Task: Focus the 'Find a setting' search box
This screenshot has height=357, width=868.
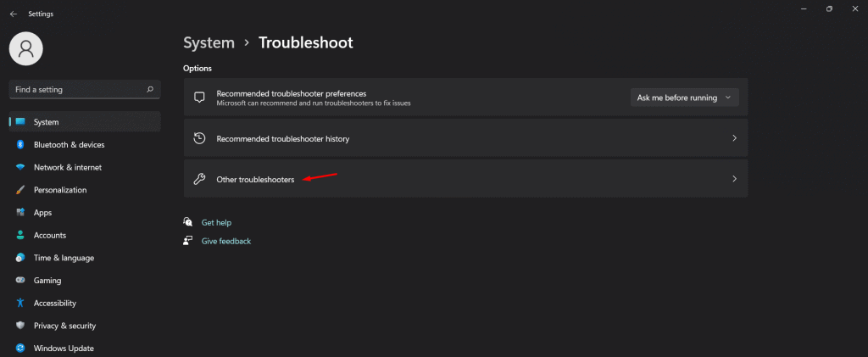Action: 76,89
